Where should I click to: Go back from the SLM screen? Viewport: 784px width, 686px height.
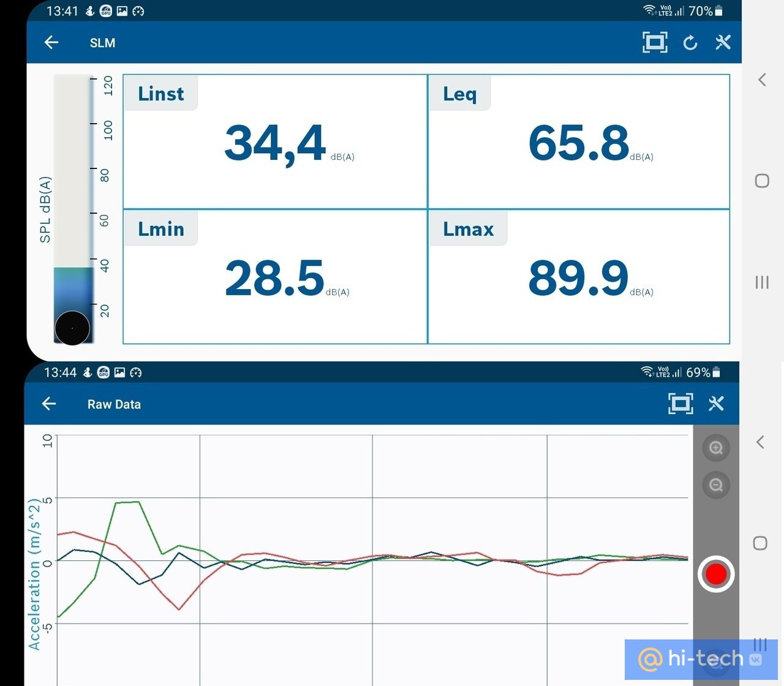[x=51, y=42]
